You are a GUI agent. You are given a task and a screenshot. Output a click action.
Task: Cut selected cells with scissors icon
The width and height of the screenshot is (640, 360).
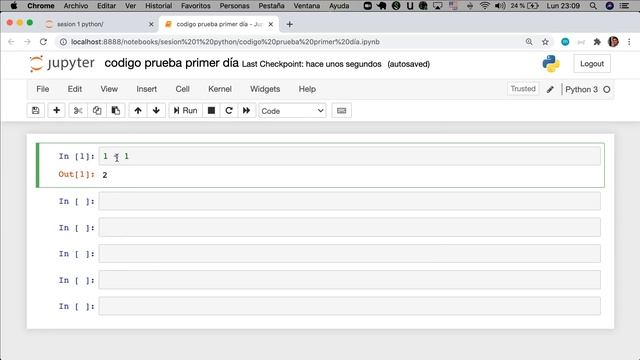(x=78, y=111)
